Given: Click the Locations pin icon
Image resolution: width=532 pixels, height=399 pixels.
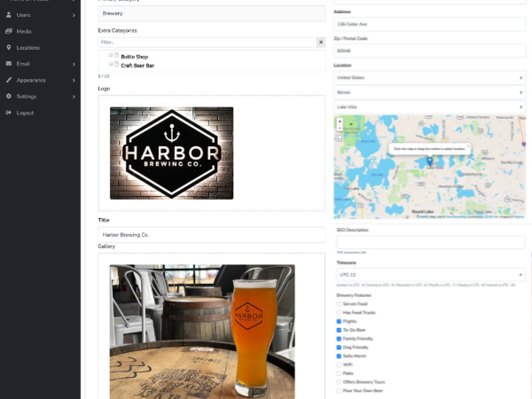Looking at the screenshot, I should (x=8, y=47).
